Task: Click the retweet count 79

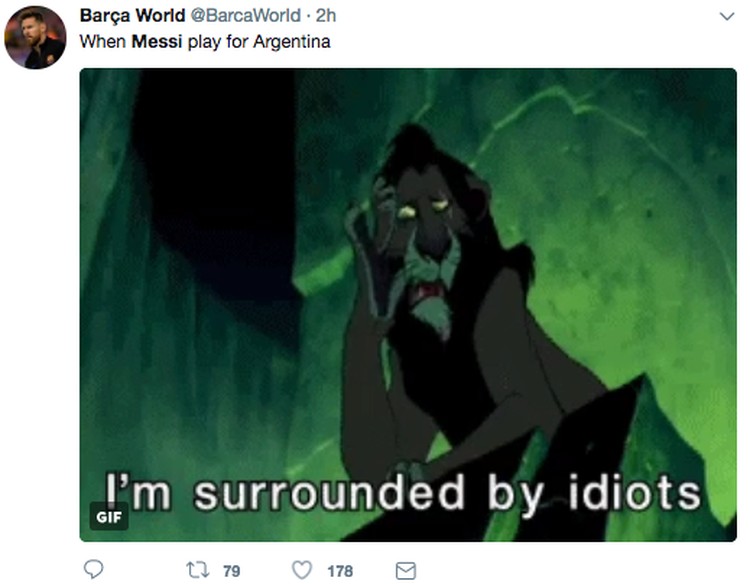Action: click(x=232, y=571)
